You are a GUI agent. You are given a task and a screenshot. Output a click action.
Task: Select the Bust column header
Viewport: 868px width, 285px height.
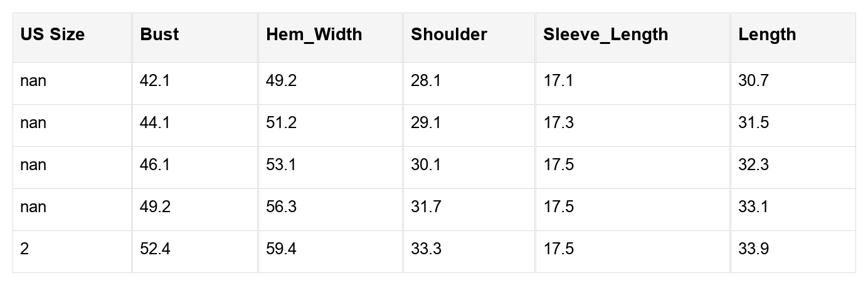pos(159,35)
